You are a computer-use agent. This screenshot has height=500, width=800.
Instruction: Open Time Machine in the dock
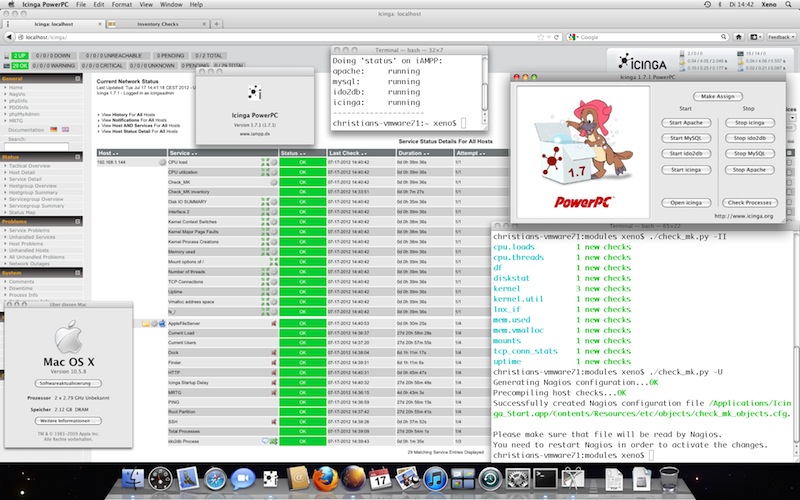tap(490, 480)
